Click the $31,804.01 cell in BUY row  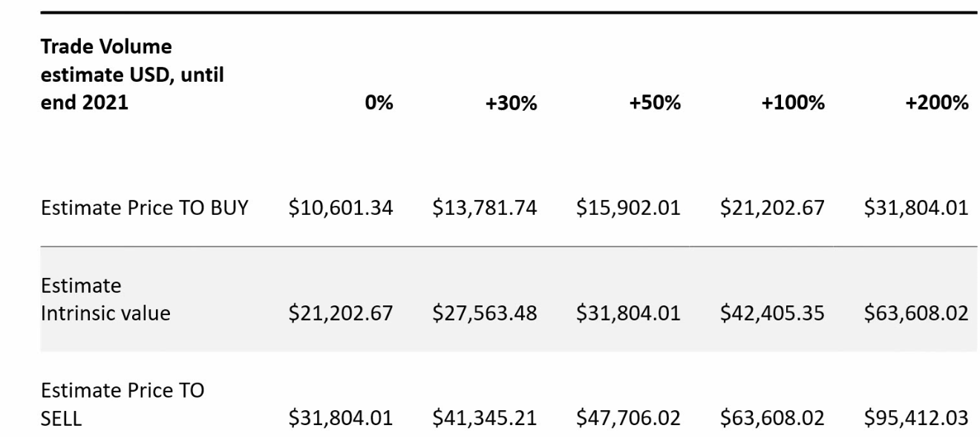(916, 209)
